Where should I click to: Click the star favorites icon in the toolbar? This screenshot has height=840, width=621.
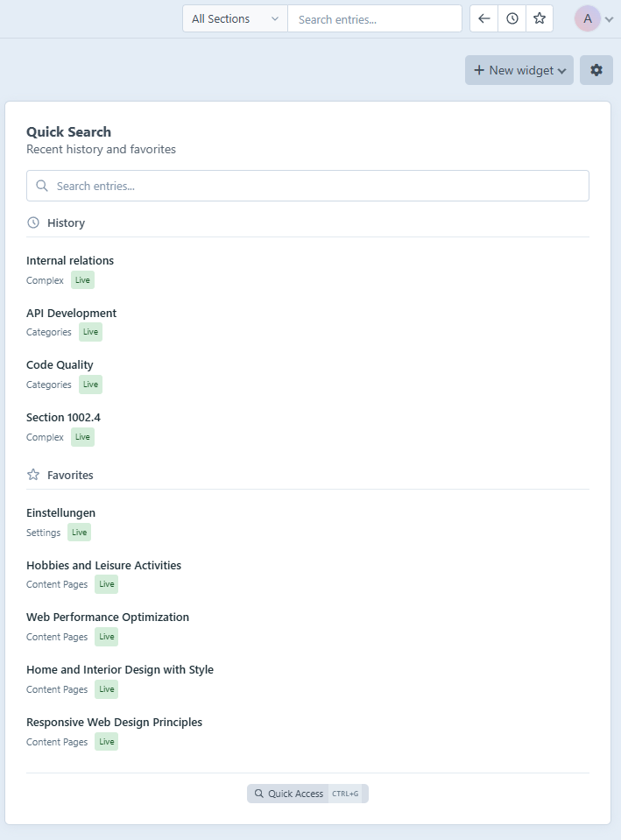[540, 18]
